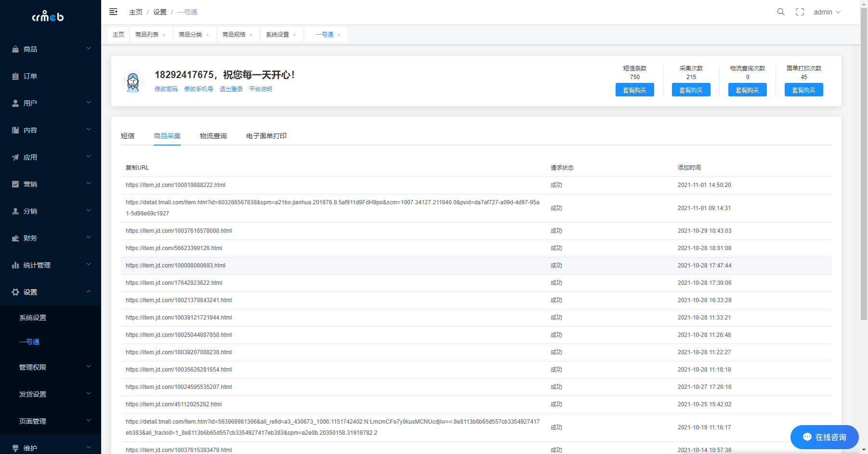Image resolution: width=868 pixels, height=454 pixels.
Task: Click timestamp 2021-10-19 11:16:17
Action: click(x=704, y=427)
